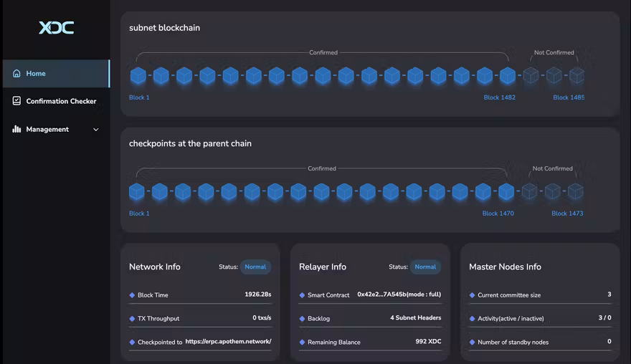Click Relayer Info Normal status badge
The image size is (631, 364).
(x=425, y=267)
